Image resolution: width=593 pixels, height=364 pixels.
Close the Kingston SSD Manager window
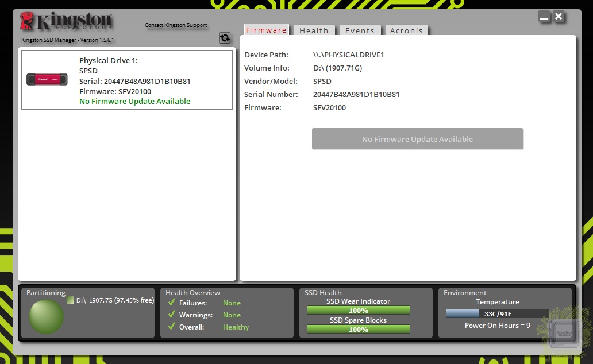pos(559,17)
